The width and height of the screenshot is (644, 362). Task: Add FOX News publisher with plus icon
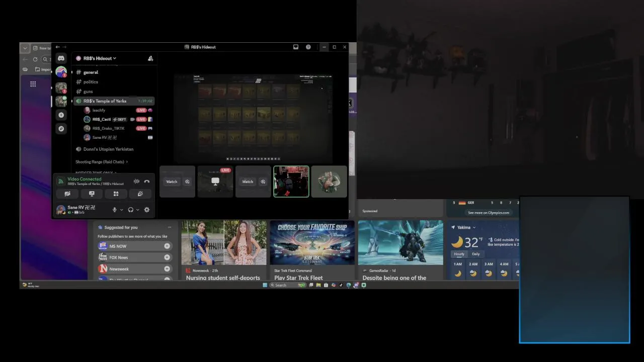[167, 257]
